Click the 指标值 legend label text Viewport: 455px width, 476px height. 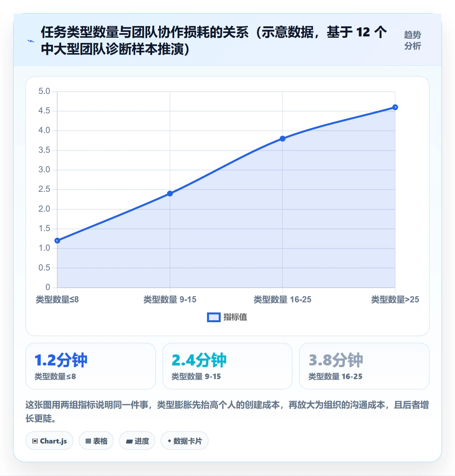[235, 317]
